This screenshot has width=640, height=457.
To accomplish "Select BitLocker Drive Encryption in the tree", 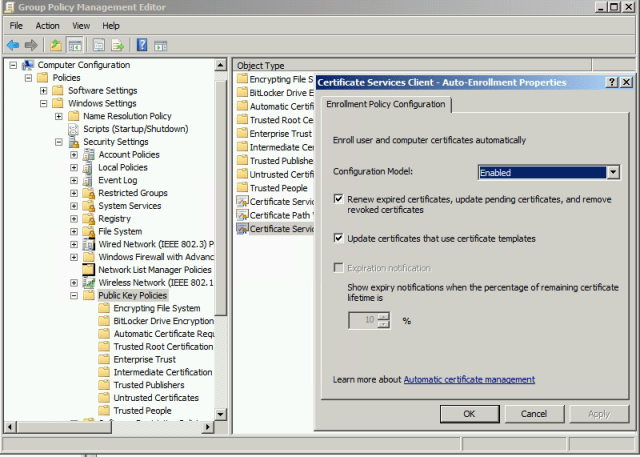I will (x=164, y=321).
